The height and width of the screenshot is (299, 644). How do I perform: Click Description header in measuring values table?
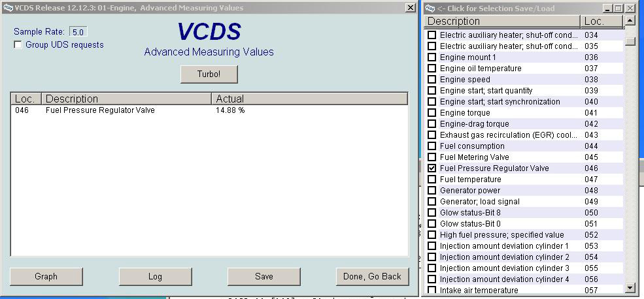126,99
